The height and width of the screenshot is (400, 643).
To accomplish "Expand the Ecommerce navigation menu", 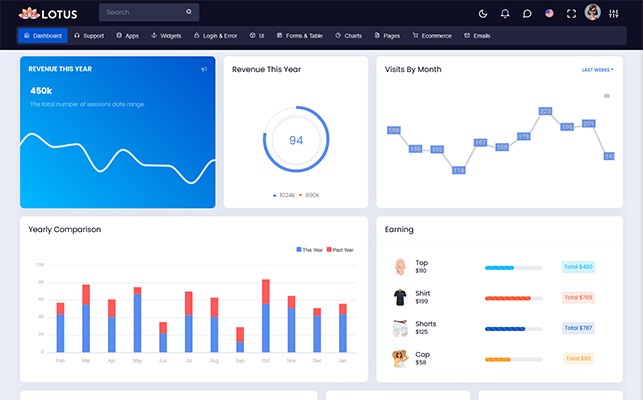I will [x=429, y=36].
